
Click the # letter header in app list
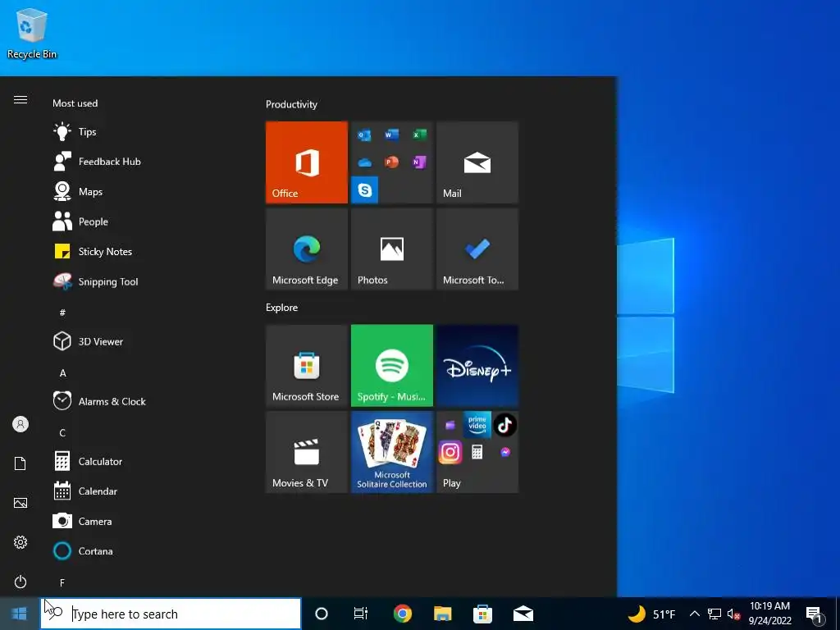click(x=62, y=313)
